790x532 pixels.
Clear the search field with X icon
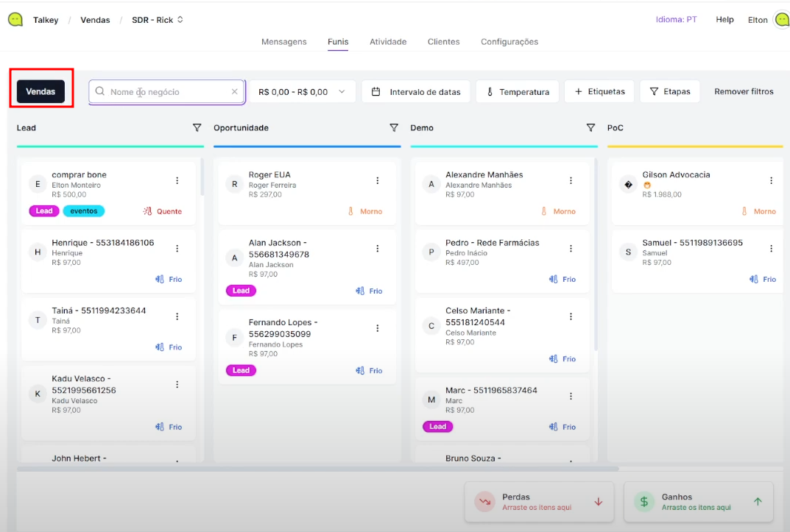coord(235,92)
